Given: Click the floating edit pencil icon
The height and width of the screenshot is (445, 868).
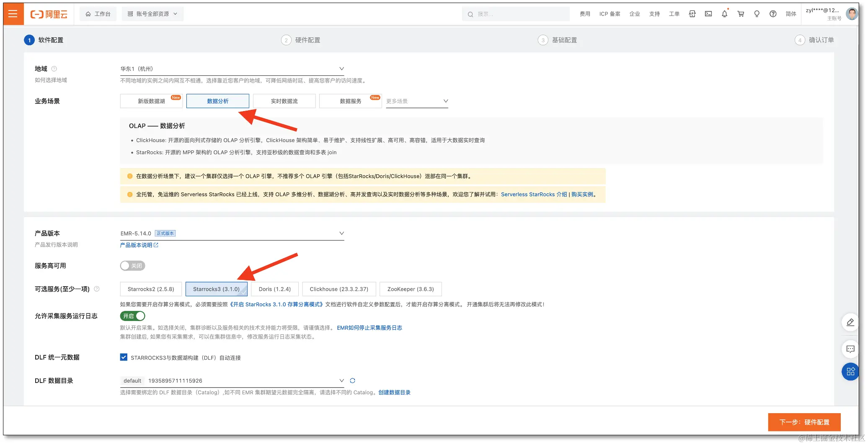Looking at the screenshot, I should pyautogui.click(x=850, y=322).
